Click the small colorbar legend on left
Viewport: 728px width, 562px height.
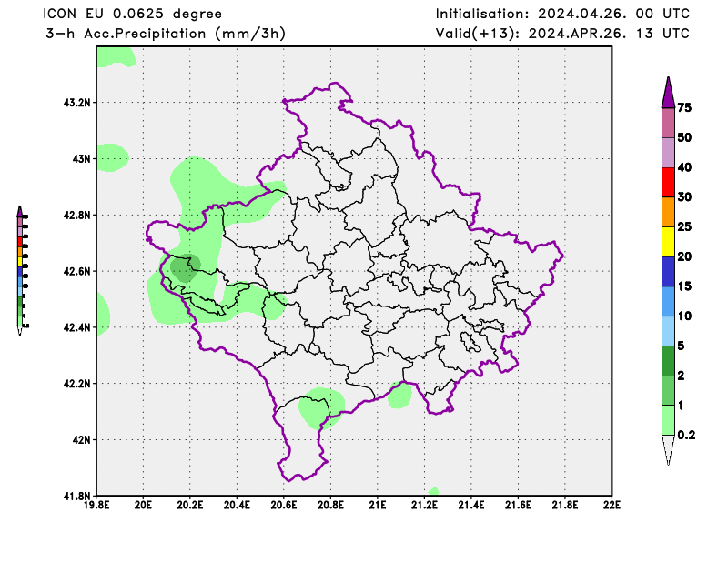click(x=22, y=271)
